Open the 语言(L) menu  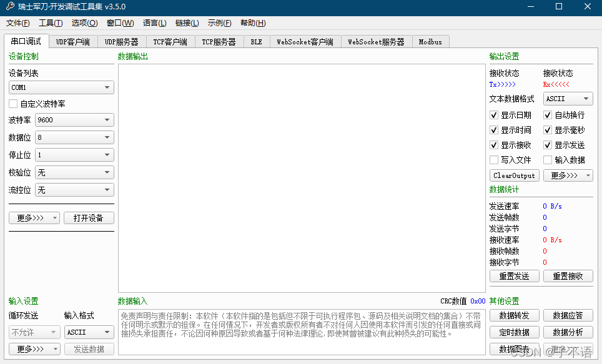[x=154, y=23]
